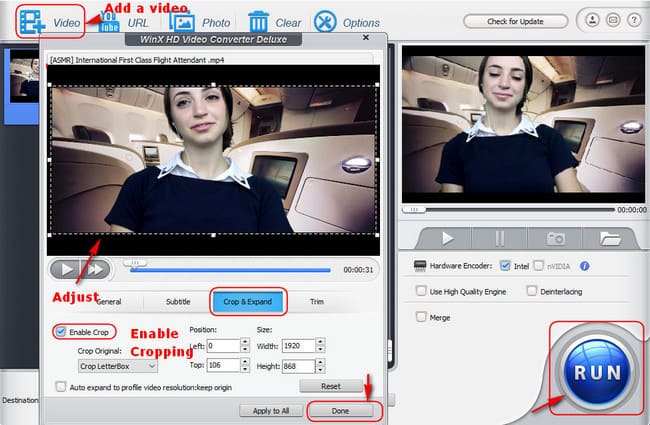Switch to the Trim tab
650x425 pixels.
pyautogui.click(x=317, y=302)
